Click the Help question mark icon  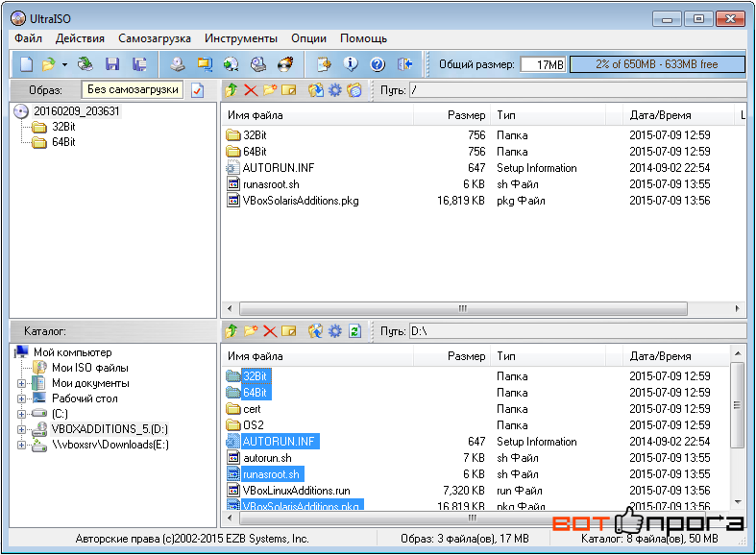pos(378,64)
